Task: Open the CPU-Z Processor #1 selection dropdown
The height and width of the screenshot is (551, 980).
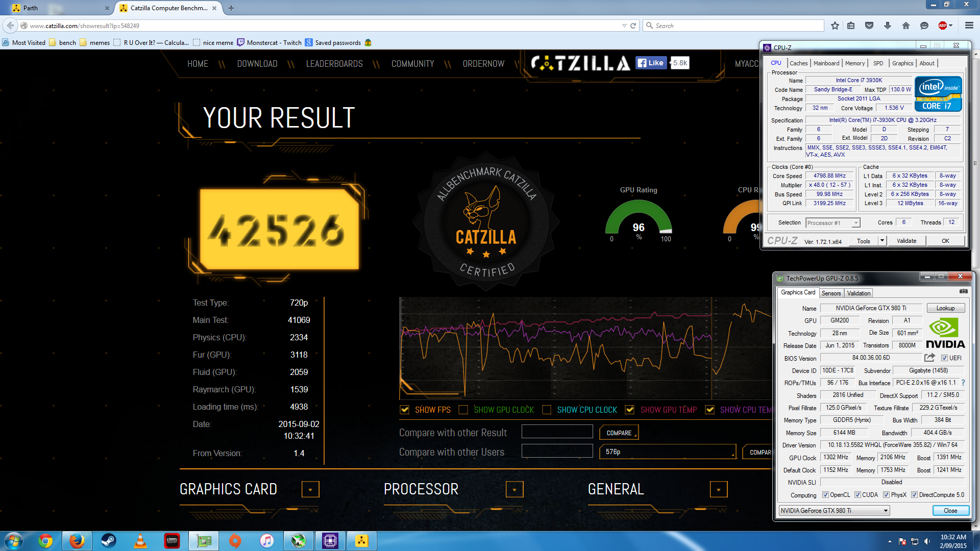Action: [833, 223]
